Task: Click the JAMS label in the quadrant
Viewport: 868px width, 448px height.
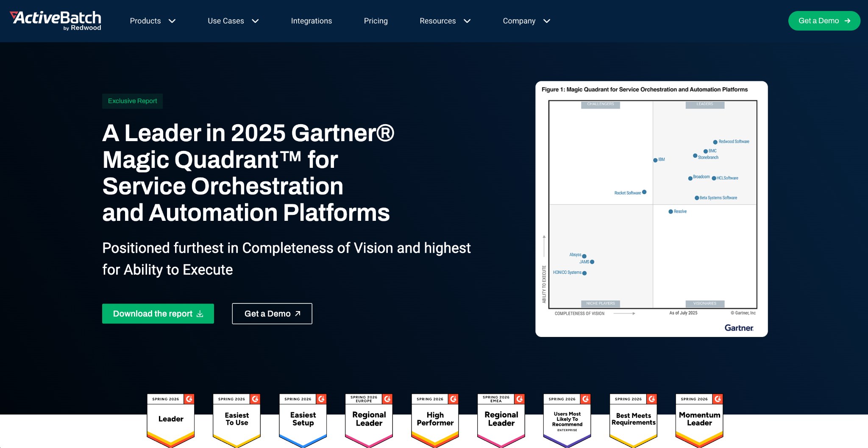Action: [584, 262]
